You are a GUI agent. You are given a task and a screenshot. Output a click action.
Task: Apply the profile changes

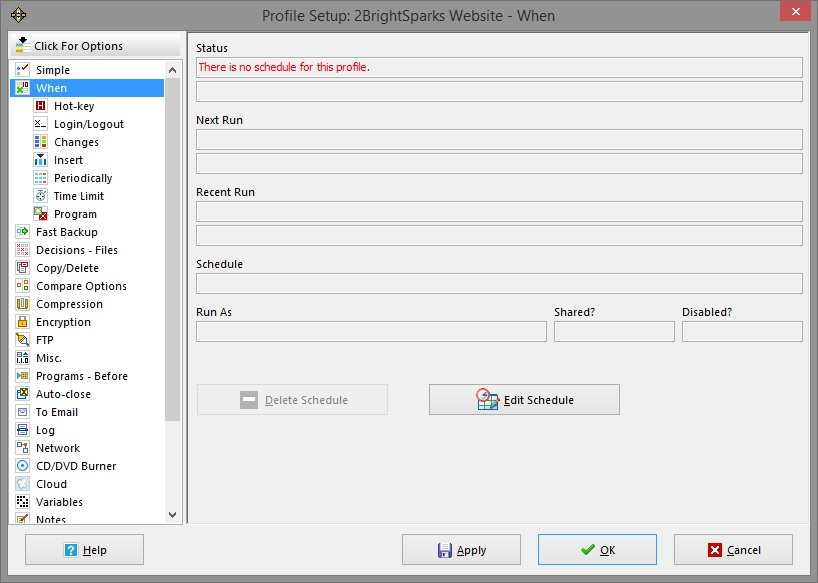point(461,550)
